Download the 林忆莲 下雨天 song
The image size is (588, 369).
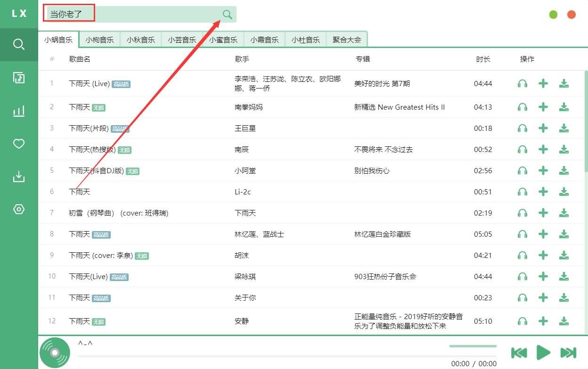click(x=563, y=234)
